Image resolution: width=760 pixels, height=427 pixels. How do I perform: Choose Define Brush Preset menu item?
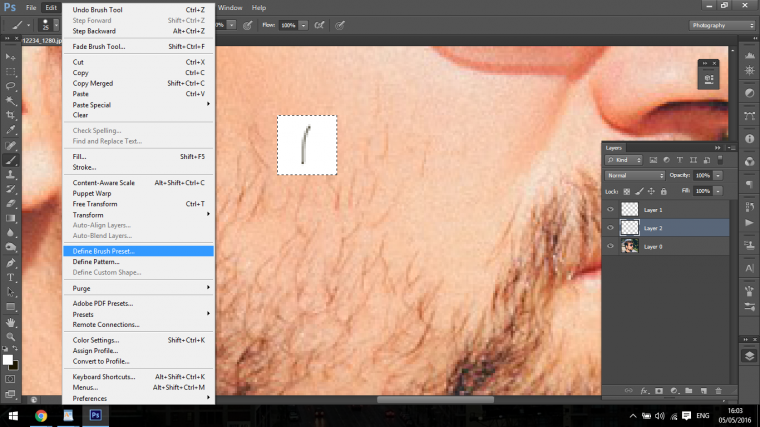point(139,251)
